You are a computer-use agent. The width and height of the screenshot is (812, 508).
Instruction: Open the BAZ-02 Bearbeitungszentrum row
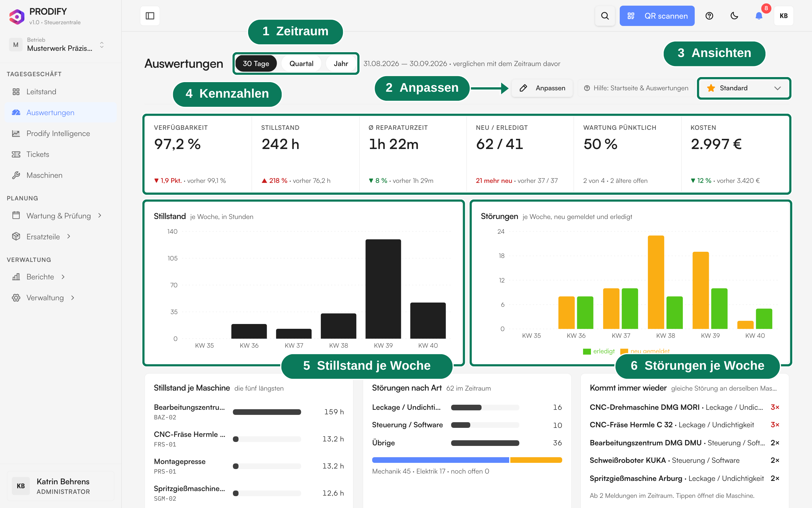click(x=249, y=412)
